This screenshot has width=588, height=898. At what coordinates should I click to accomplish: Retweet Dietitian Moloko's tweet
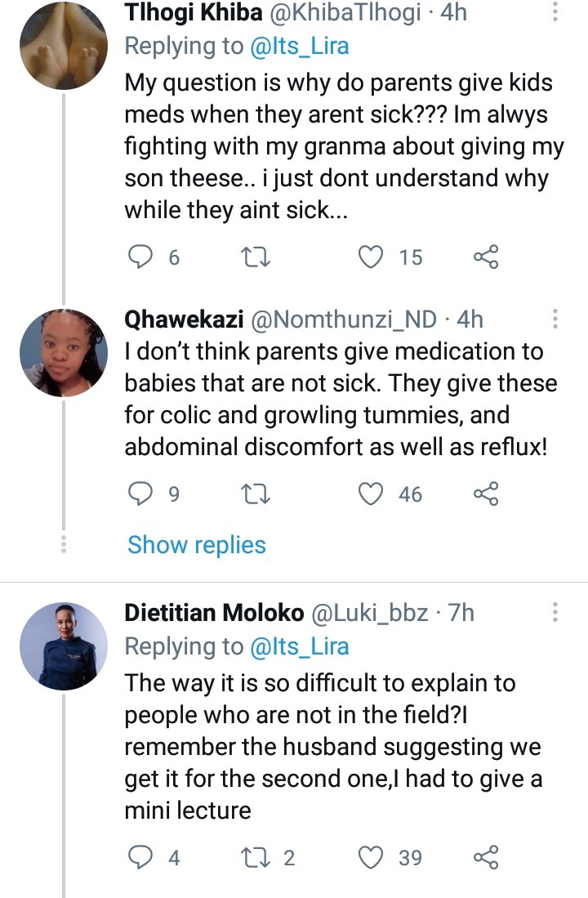[256, 857]
